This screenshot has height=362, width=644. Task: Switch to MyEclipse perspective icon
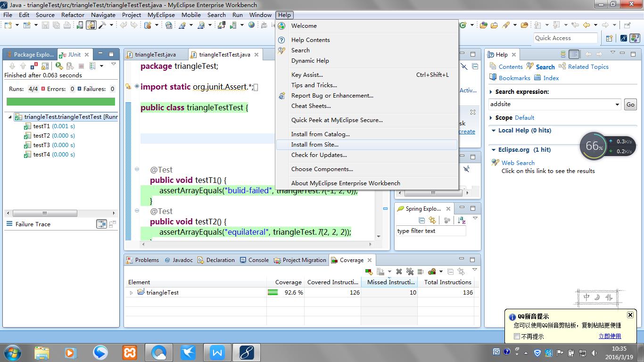pyautogui.click(x=623, y=38)
